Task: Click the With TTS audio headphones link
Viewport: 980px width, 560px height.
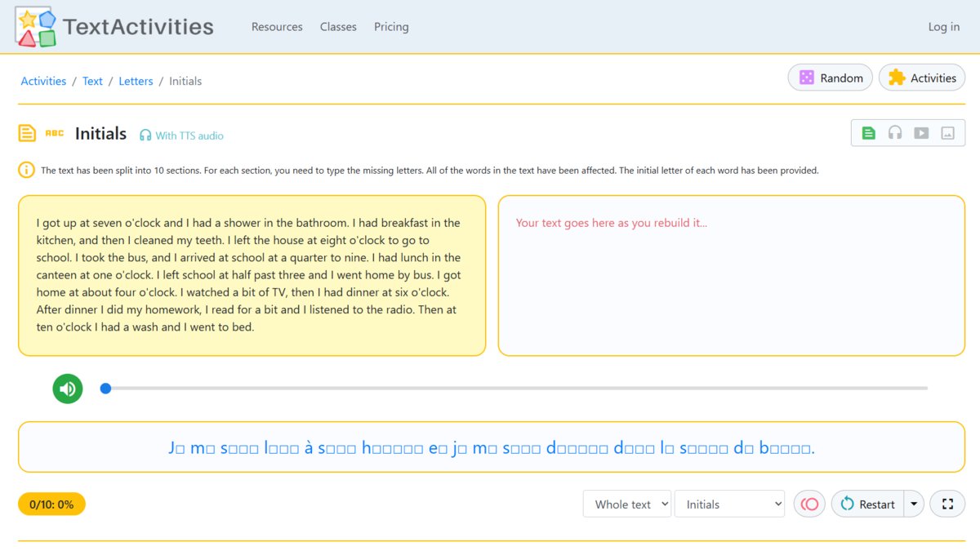Action: 181,136
